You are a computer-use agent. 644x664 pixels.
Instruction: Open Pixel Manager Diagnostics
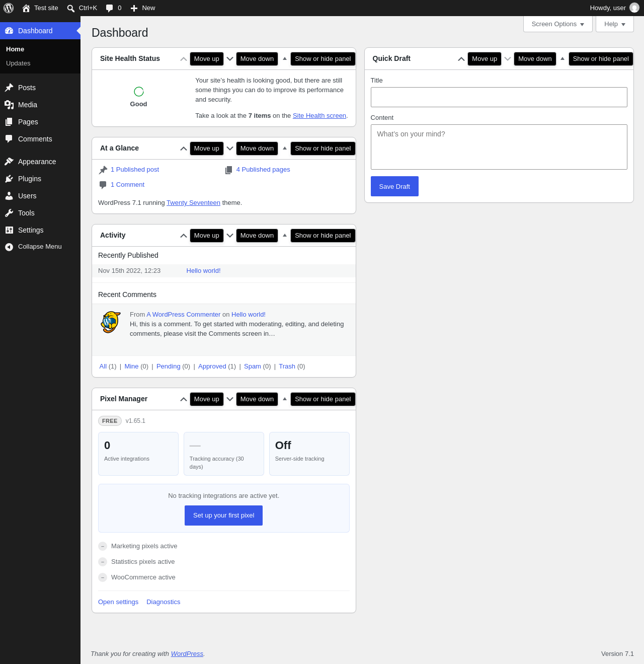(163, 602)
